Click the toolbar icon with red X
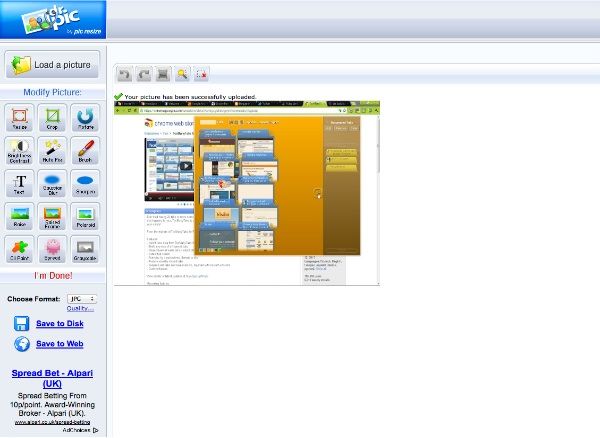 tap(201, 74)
